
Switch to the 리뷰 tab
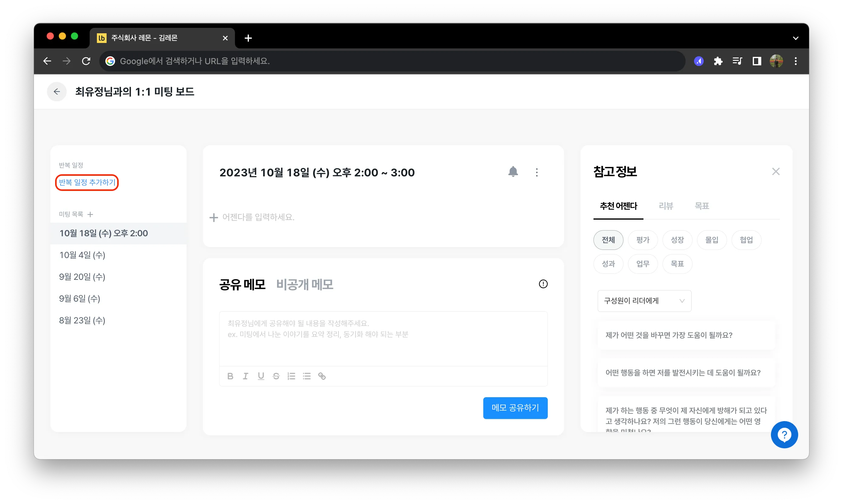click(x=666, y=206)
